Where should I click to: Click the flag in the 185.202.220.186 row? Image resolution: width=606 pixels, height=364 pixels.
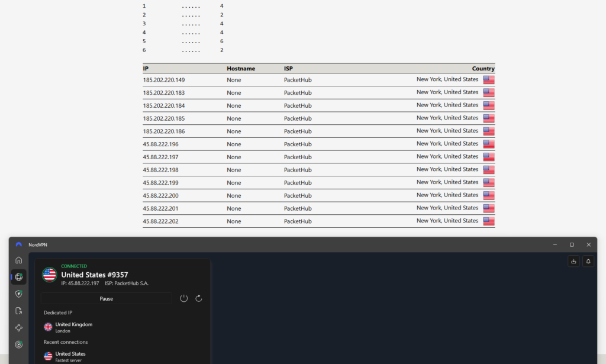coord(489,131)
